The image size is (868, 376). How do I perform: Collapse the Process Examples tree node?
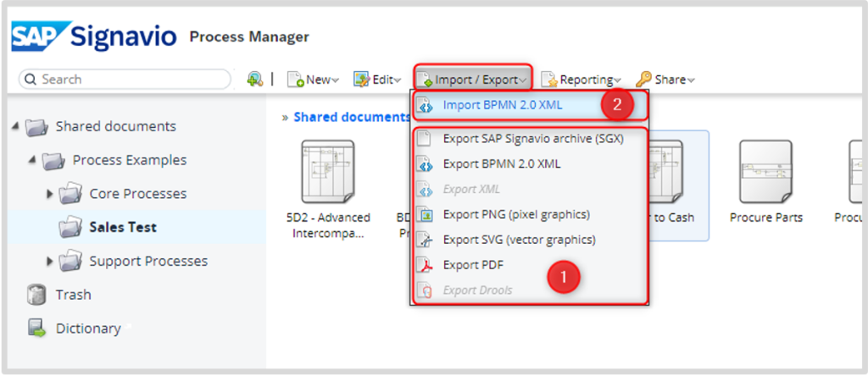point(32,160)
